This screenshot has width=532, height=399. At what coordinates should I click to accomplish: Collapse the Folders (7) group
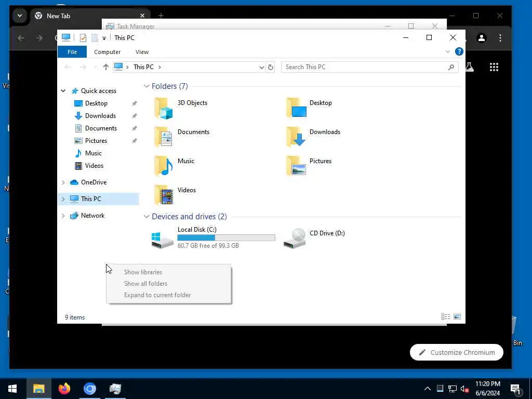147,86
